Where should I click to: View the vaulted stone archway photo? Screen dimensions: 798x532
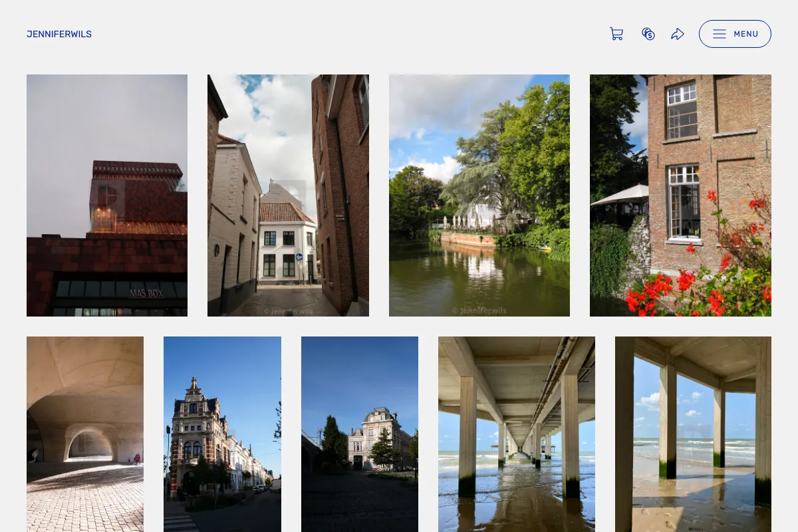pos(85,434)
